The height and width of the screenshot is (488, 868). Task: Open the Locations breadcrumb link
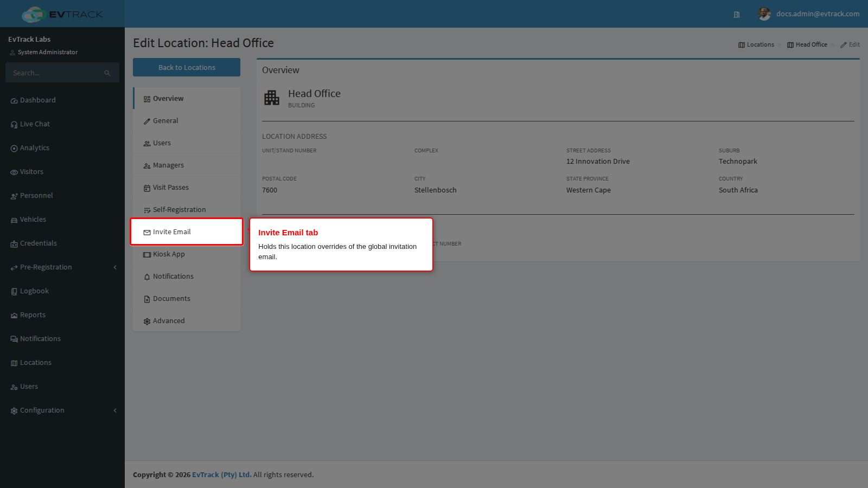[756, 44]
